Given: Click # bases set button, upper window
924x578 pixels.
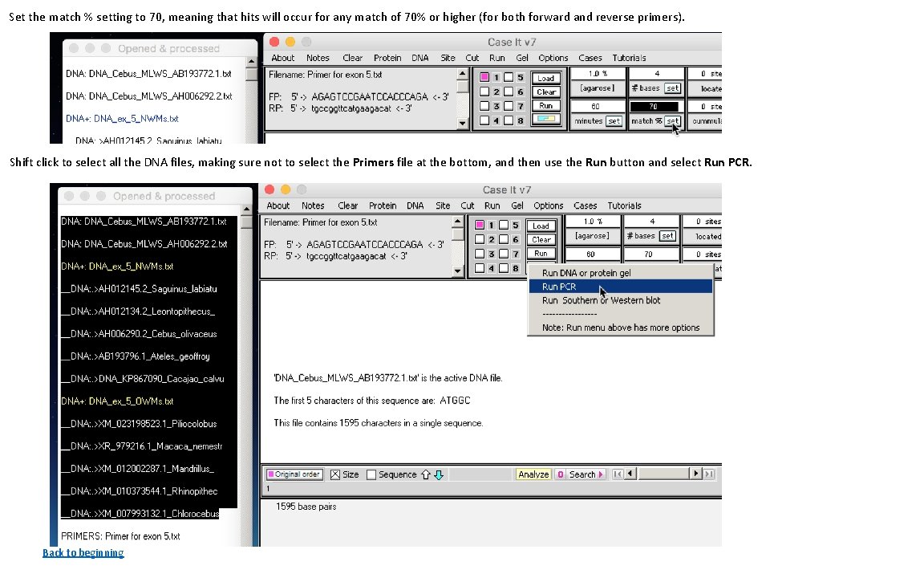Looking at the screenshot, I should click(x=672, y=88).
